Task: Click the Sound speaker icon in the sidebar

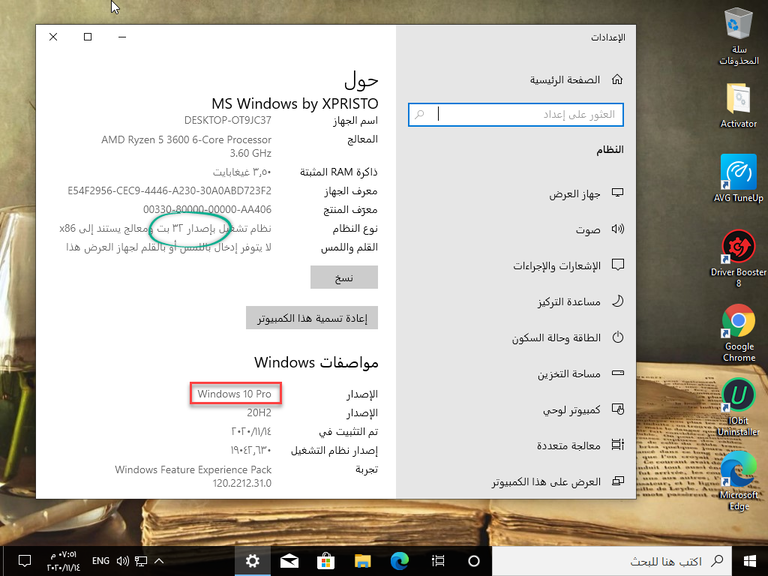Action: [618, 229]
